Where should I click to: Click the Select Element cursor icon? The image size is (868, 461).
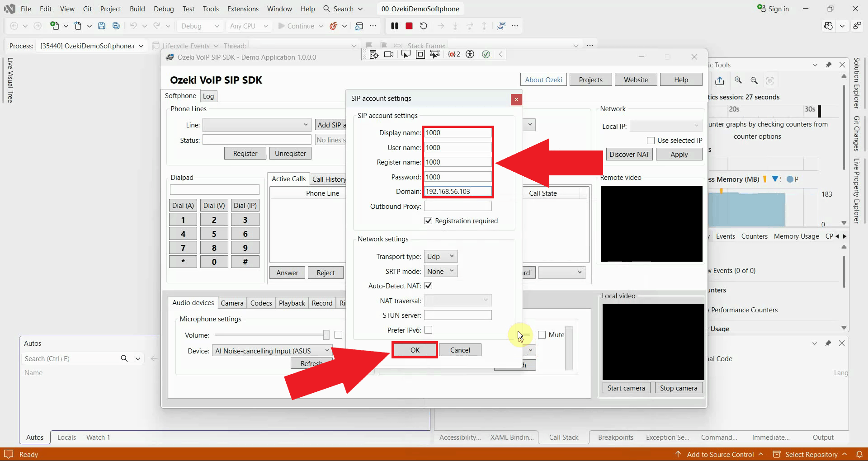click(406, 54)
